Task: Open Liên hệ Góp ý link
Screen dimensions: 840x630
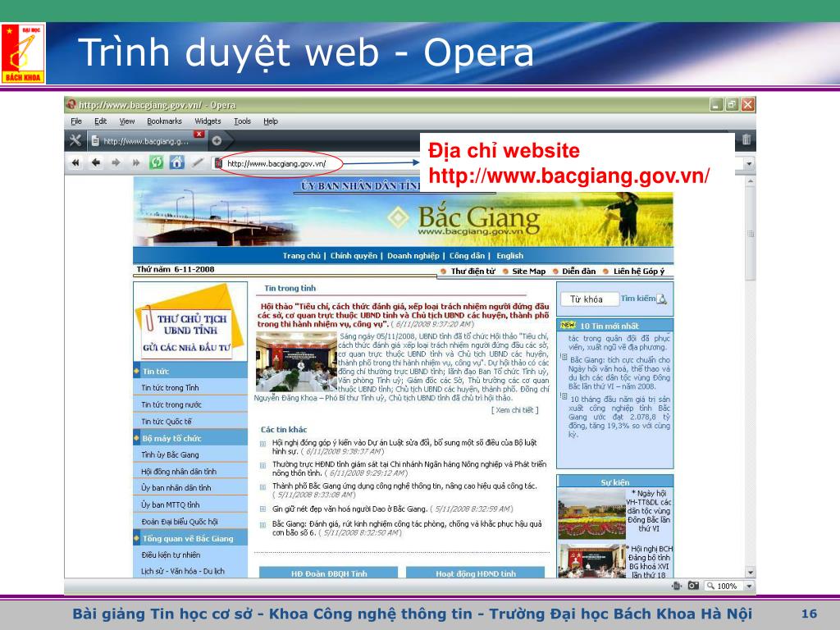Action: click(x=638, y=272)
